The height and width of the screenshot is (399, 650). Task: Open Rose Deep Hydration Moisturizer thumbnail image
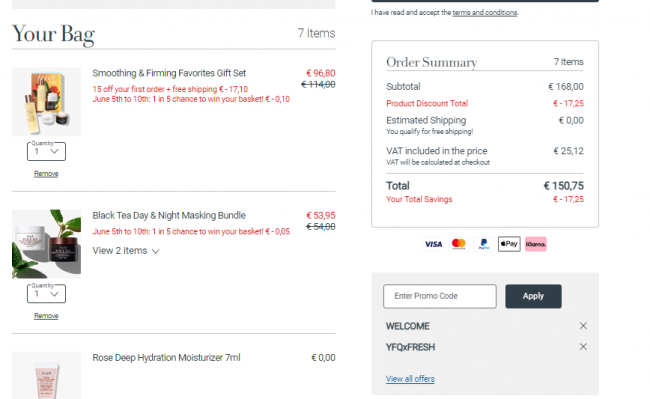(x=46, y=375)
